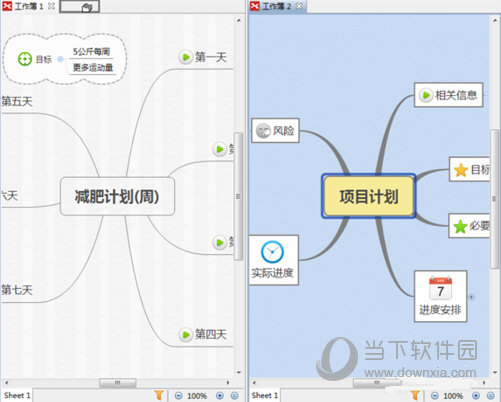The image size is (501, 402).
Task: Select the 第四天 topic text
Action: (211, 334)
